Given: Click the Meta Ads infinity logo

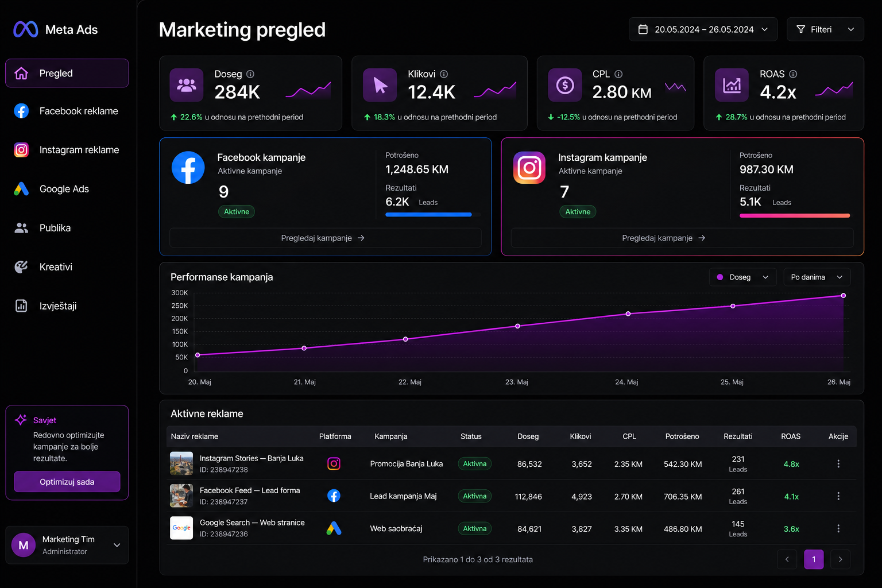Looking at the screenshot, I should (26, 29).
